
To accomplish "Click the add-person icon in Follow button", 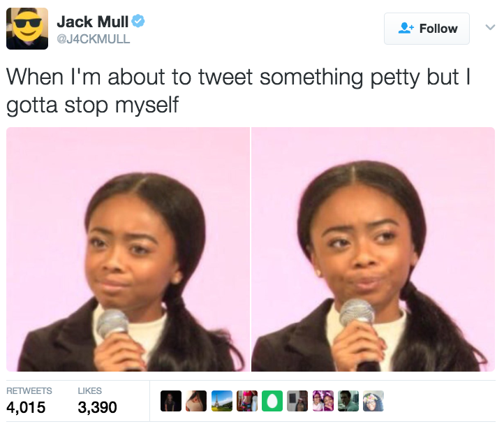I will tap(406, 29).
